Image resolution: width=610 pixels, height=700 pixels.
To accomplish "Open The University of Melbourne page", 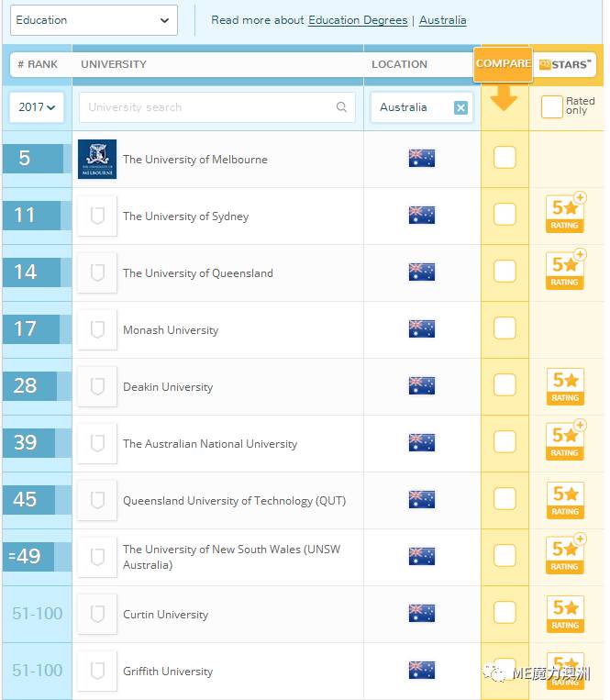I will tap(195, 160).
